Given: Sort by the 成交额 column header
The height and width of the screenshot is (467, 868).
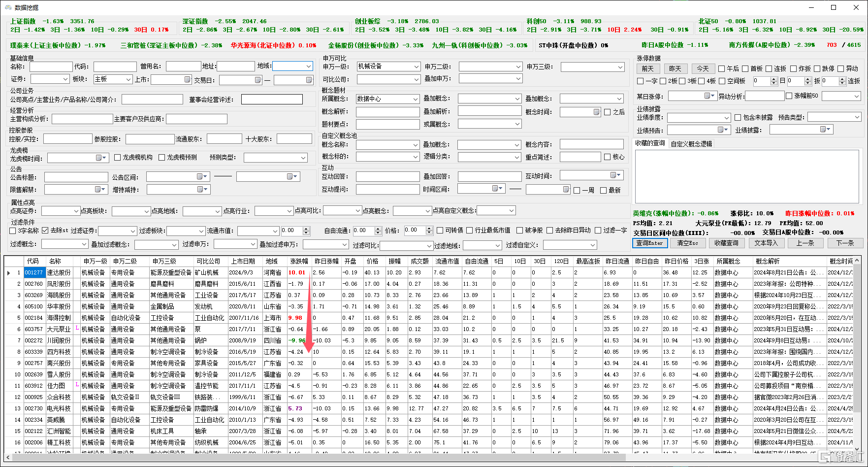Looking at the screenshot, I should point(419,262).
